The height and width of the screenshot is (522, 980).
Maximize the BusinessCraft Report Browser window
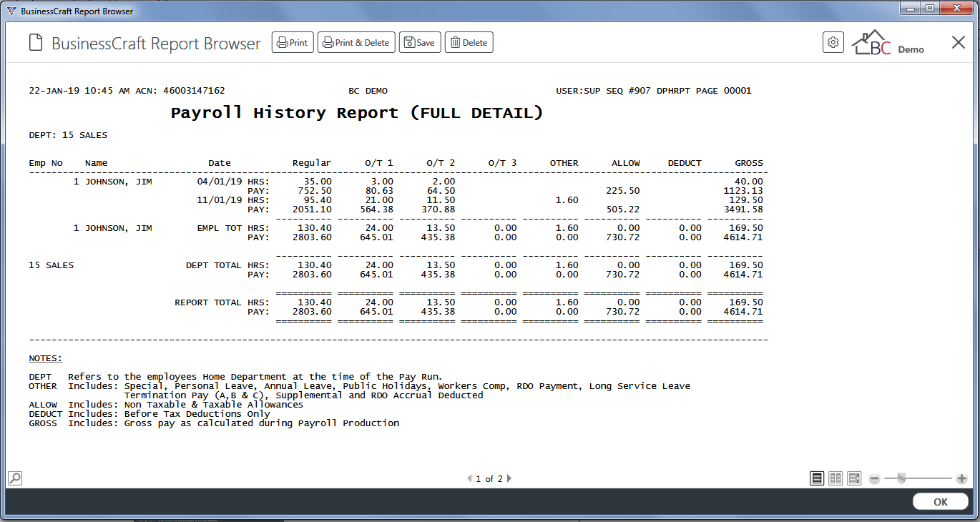[930, 9]
